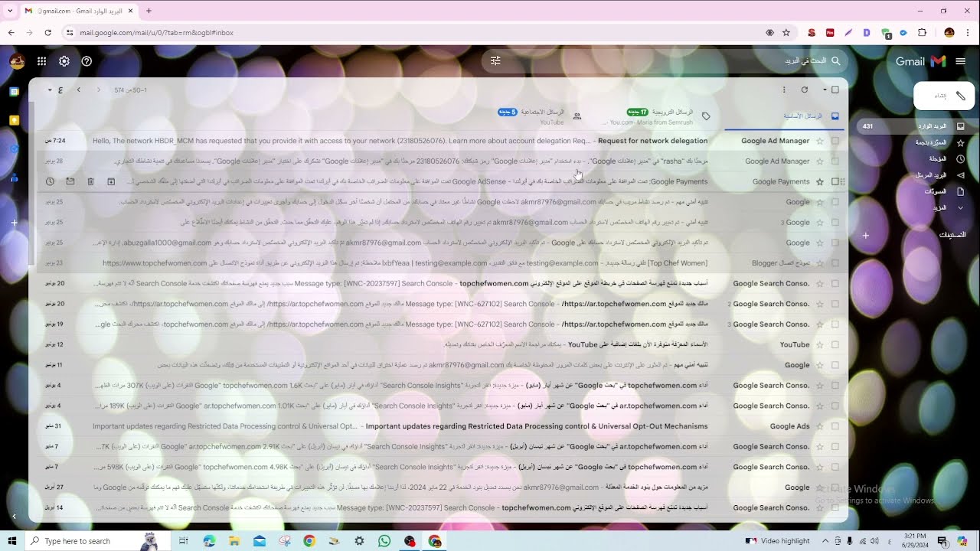This screenshot has width=980, height=551.
Task: Snooze the Google Payments email
Action: [50, 181]
